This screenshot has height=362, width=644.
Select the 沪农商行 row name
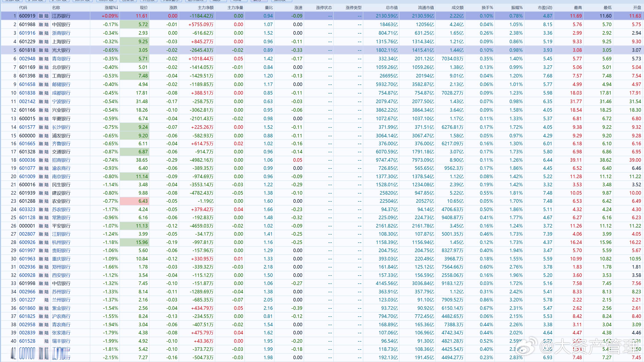[x=61, y=316]
